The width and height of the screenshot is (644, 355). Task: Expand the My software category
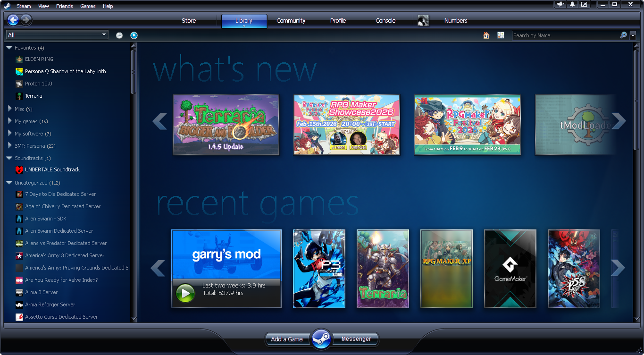pos(9,133)
